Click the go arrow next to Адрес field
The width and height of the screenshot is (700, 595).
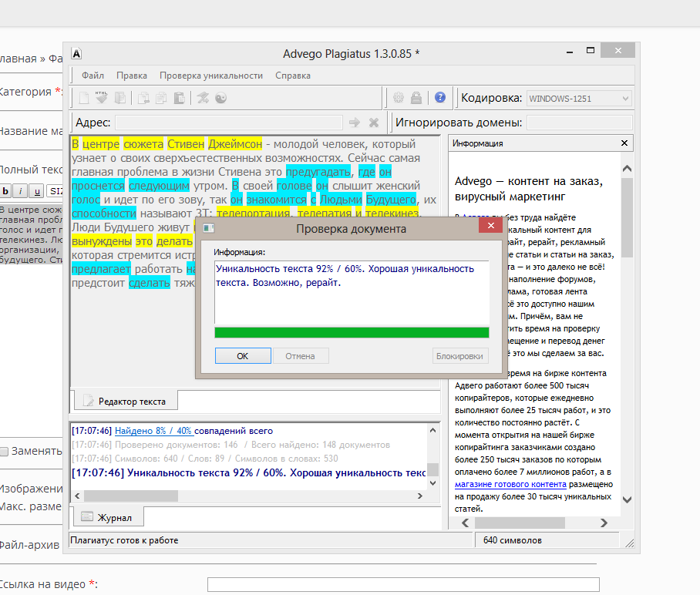[x=355, y=123]
